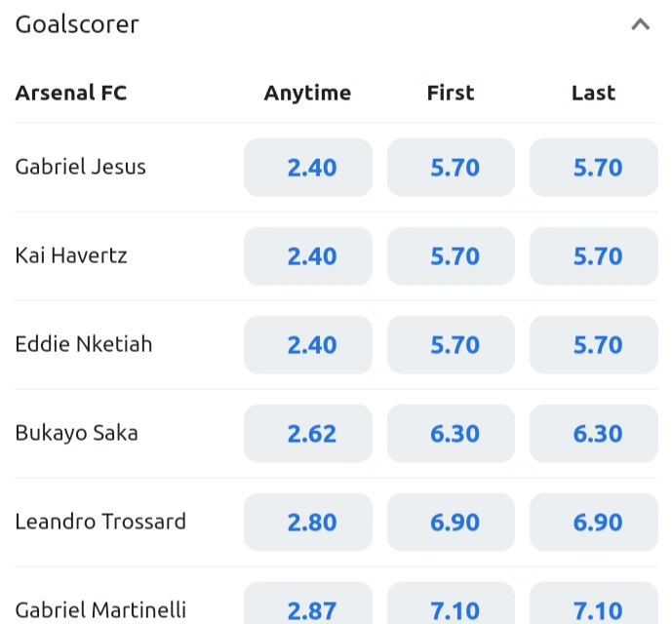Choose Eddie Nketiah Last goalscorer odds
Screen dimensions: 672x624
594,345
